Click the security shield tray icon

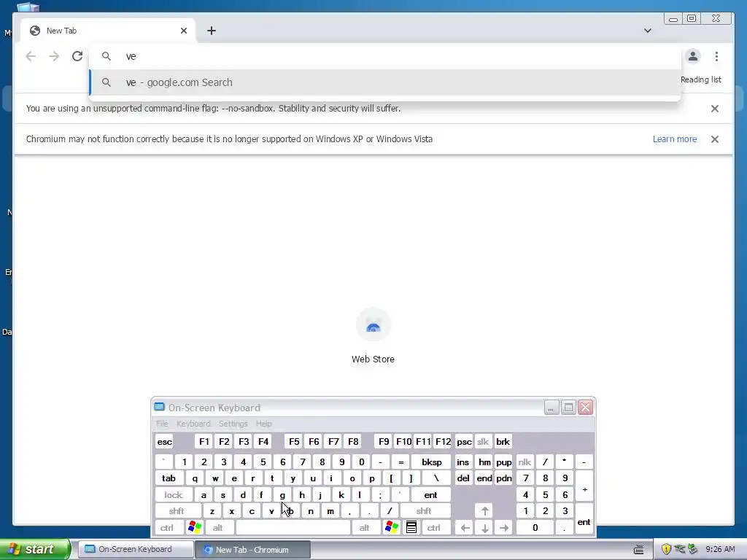click(666, 549)
